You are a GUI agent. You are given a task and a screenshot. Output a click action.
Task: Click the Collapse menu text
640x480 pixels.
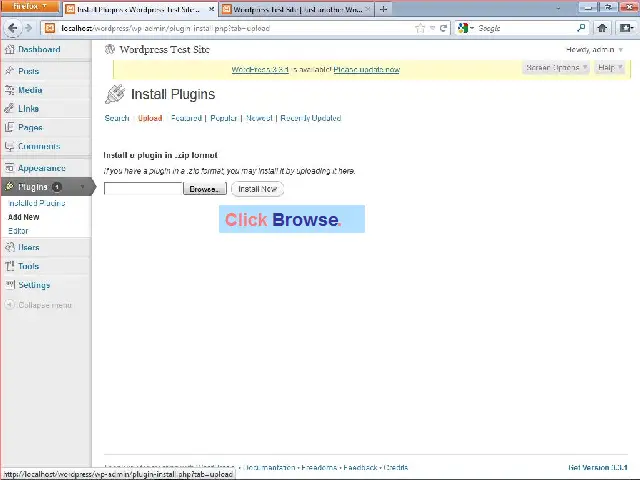45,305
